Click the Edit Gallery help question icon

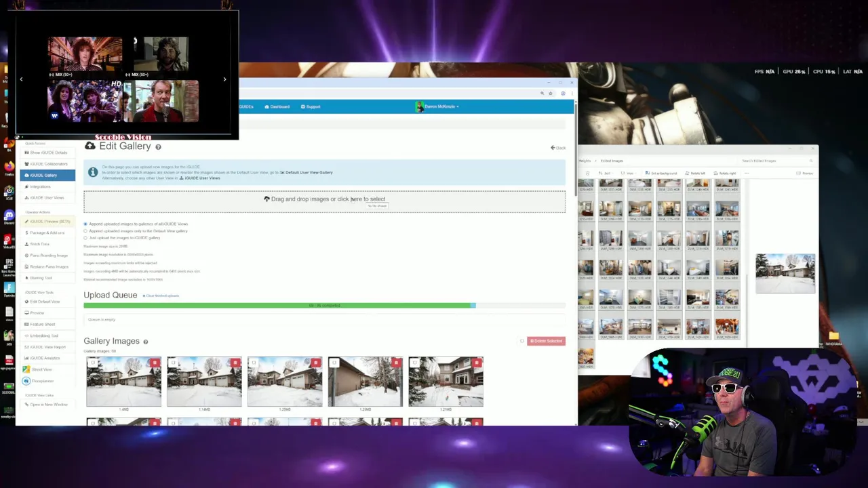pyautogui.click(x=158, y=147)
